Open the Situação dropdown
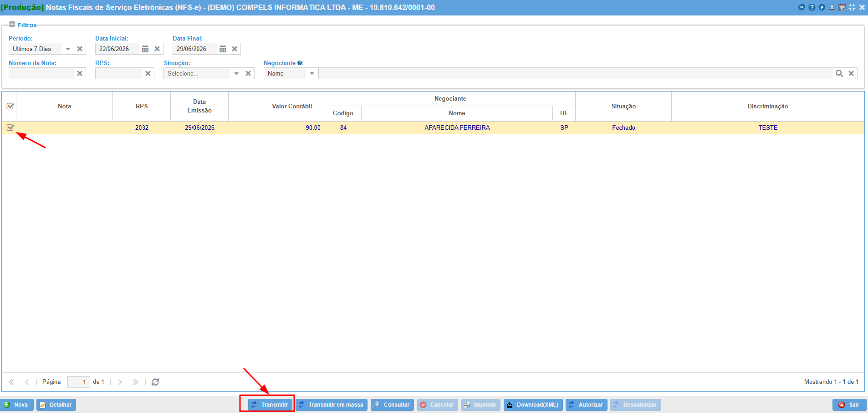The width and height of the screenshot is (868, 413). (x=236, y=73)
